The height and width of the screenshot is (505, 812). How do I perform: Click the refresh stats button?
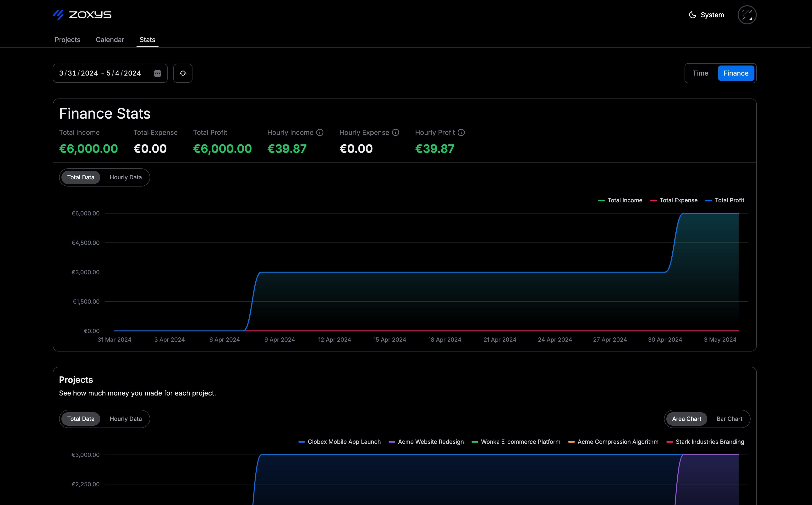183,73
